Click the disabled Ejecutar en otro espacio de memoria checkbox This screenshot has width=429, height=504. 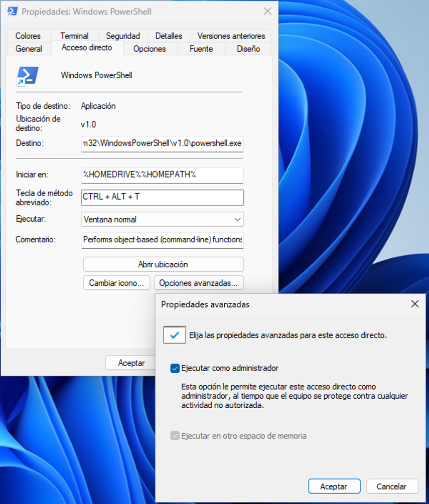click(x=175, y=436)
